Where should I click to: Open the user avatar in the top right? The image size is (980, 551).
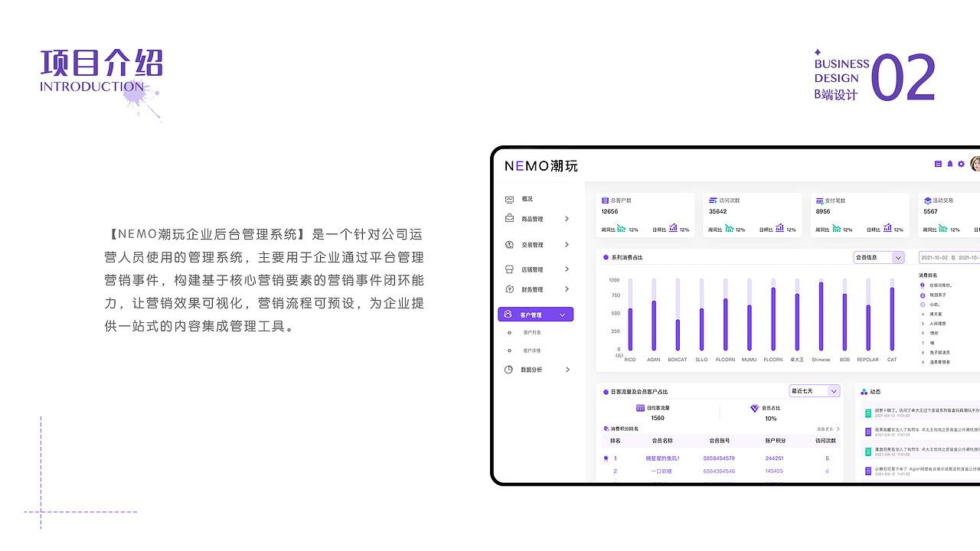pos(975,164)
